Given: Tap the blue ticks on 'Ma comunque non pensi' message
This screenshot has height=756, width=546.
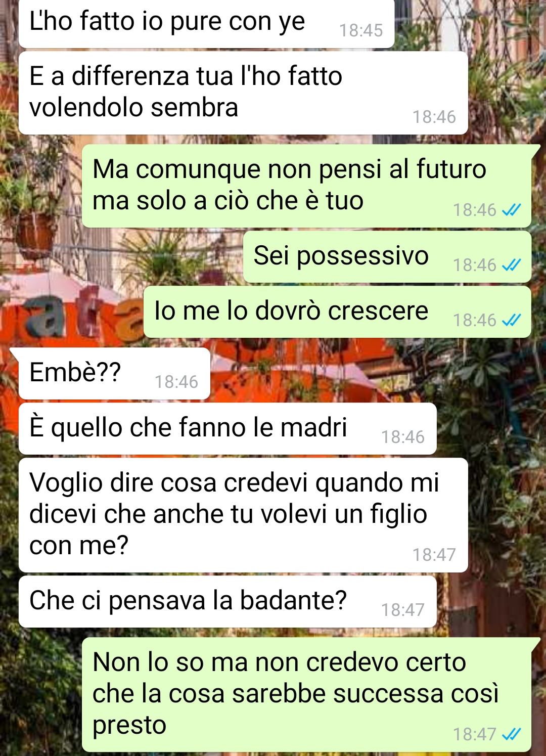Looking at the screenshot, I should coord(511,210).
